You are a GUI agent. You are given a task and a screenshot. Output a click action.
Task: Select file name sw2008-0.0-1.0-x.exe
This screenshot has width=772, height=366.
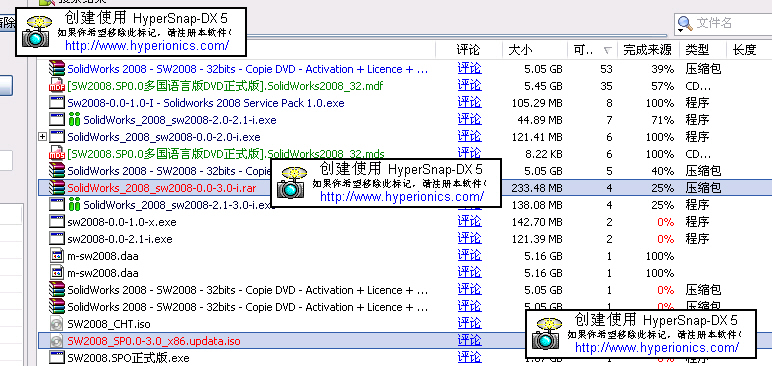pyautogui.click(x=122, y=222)
